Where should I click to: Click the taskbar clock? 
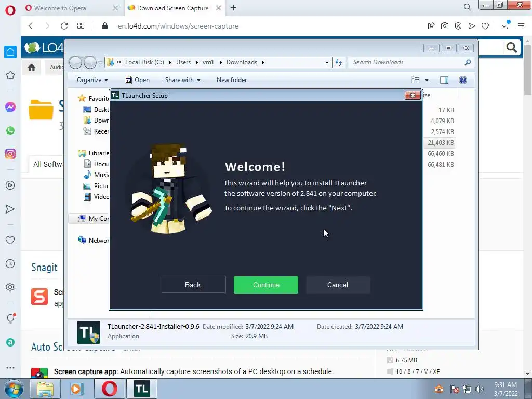click(x=506, y=389)
